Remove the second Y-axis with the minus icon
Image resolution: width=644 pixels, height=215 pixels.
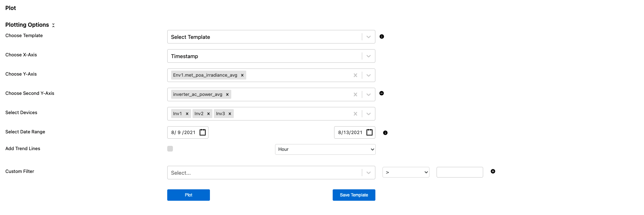tap(381, 93)
